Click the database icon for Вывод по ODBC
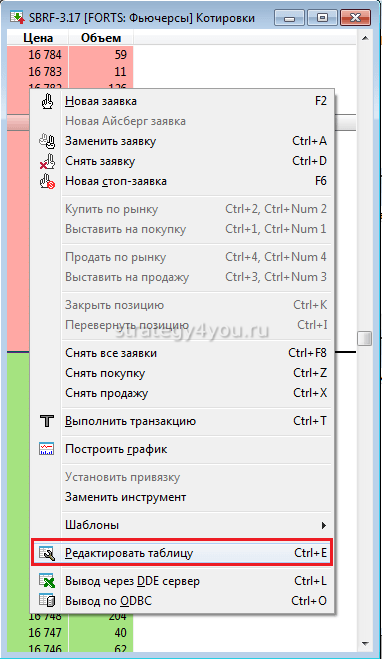Viewport: 382px width, 659px height. click(47, 601)
